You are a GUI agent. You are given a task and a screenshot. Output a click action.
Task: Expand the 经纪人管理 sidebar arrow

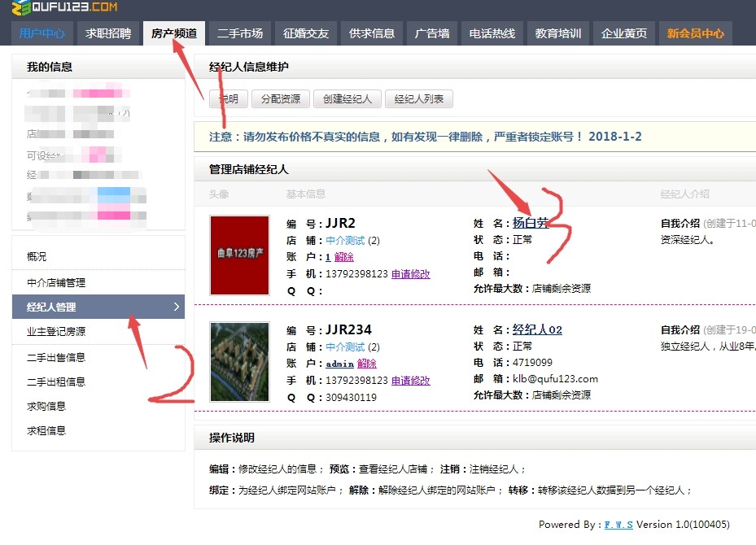[176, 307]
